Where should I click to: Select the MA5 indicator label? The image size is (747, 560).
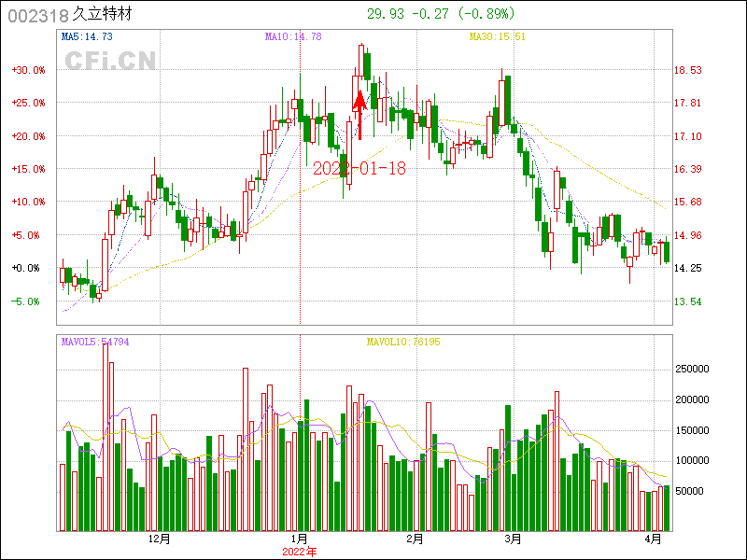(x=87, y=36)
